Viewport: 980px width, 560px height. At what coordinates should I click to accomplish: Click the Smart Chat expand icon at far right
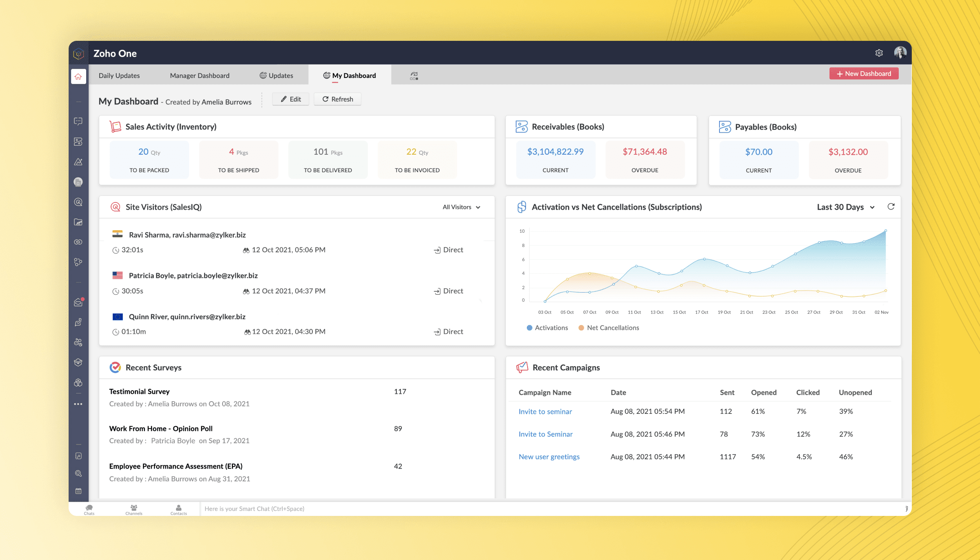point(906,509)
